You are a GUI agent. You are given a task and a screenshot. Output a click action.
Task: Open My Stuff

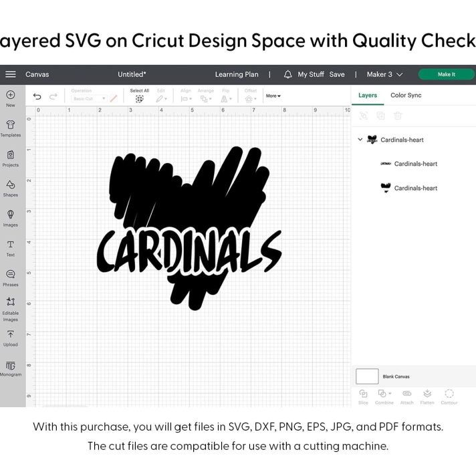pyautogui.click(x=311, y=74)
